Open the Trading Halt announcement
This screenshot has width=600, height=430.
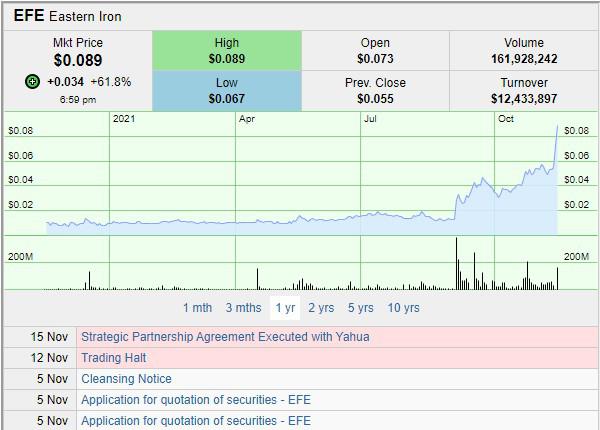(113, 358)
